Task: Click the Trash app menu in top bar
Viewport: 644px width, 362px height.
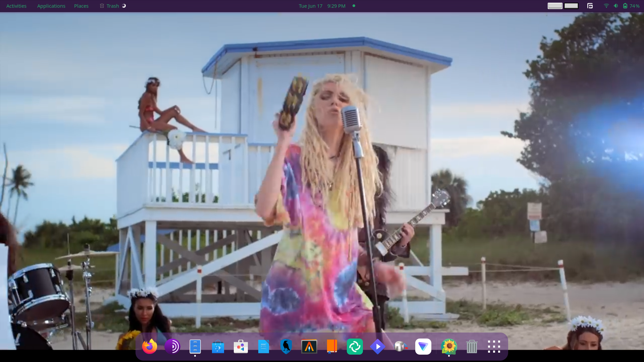Action: tap(113, 6)
